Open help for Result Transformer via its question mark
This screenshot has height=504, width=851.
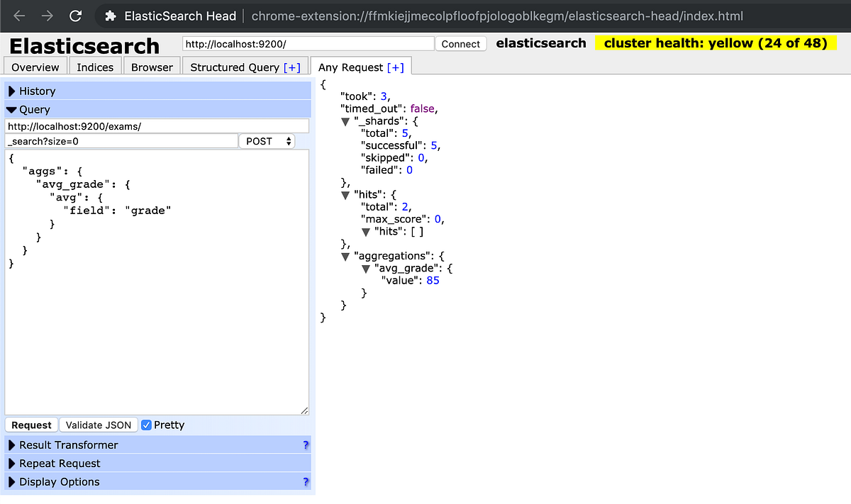(306, 444)
